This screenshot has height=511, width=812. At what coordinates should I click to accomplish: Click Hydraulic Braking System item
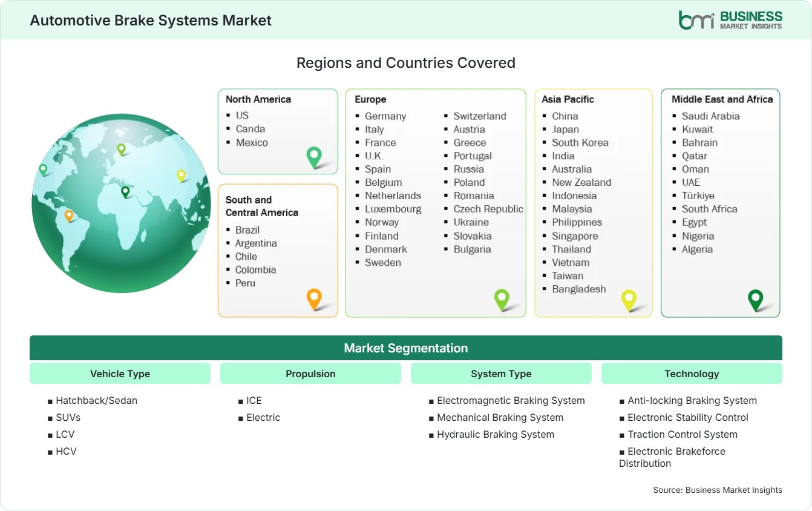[496, 434]
